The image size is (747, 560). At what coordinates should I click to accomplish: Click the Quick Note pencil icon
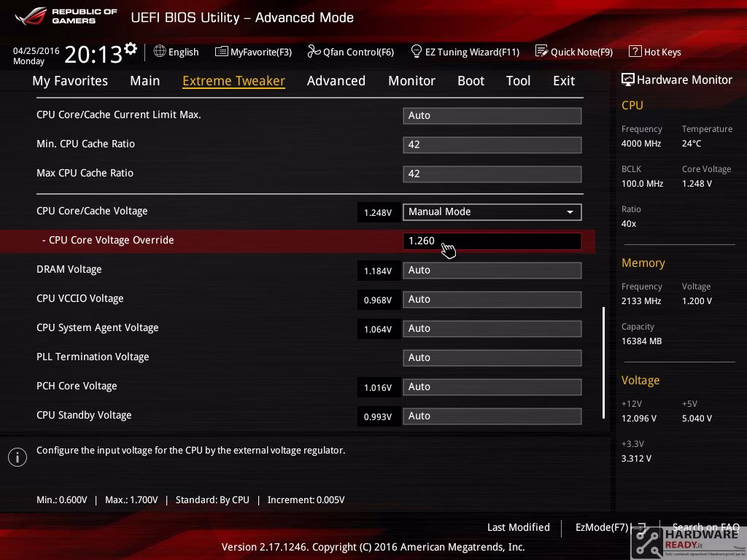541,51
